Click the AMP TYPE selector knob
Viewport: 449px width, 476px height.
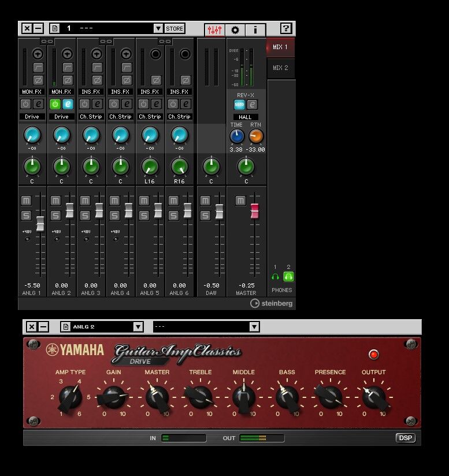70,397
